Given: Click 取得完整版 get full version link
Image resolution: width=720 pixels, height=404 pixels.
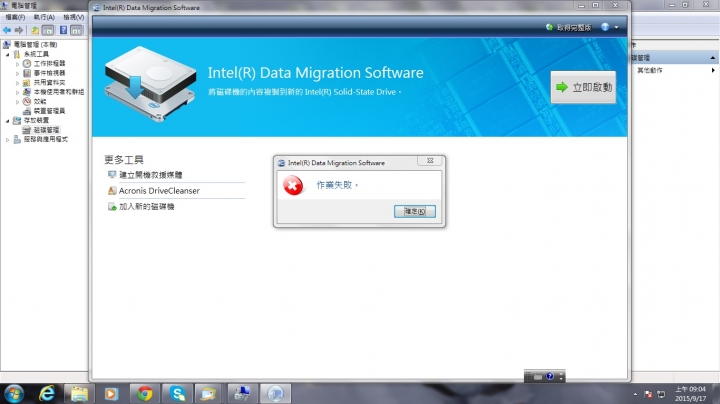Looking at the screenshot, I should [568, 28].
